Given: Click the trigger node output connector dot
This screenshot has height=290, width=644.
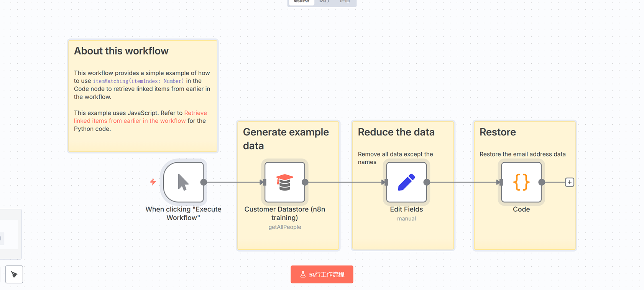Looking at the screenshot, I should point(204,182).
